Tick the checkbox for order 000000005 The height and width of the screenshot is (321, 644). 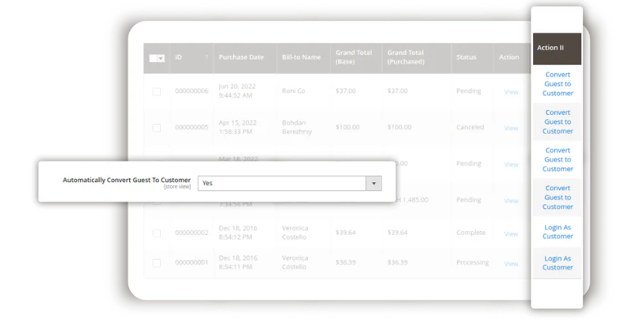(x=156, y=128)
